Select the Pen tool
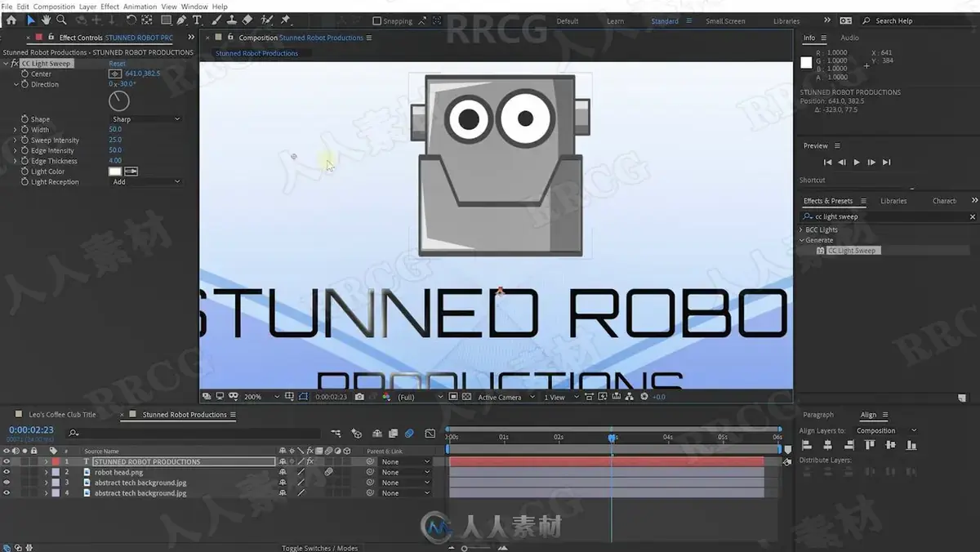This screenshot has width=980, height=552. pyautogui.click(x=181, y=20)
